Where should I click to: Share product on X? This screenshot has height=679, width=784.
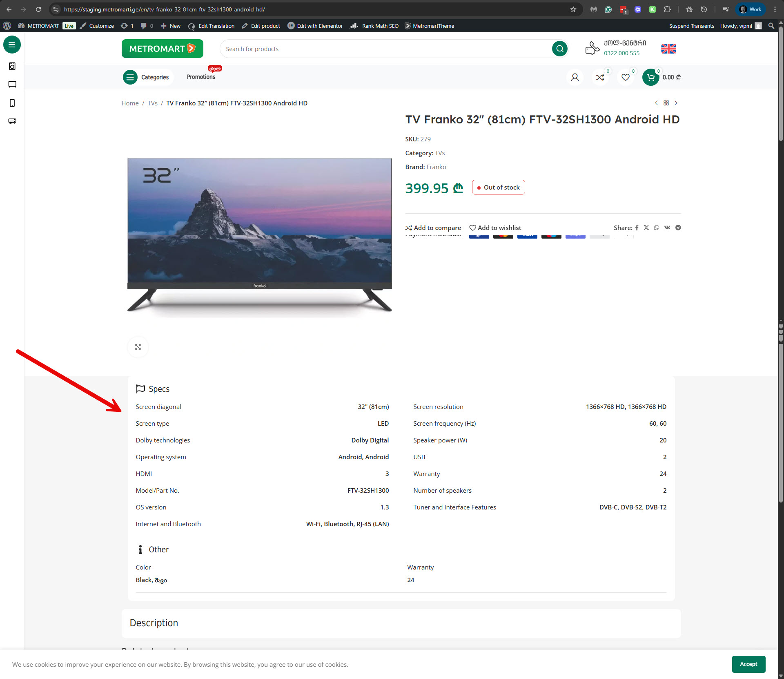(x=646, y=228)
